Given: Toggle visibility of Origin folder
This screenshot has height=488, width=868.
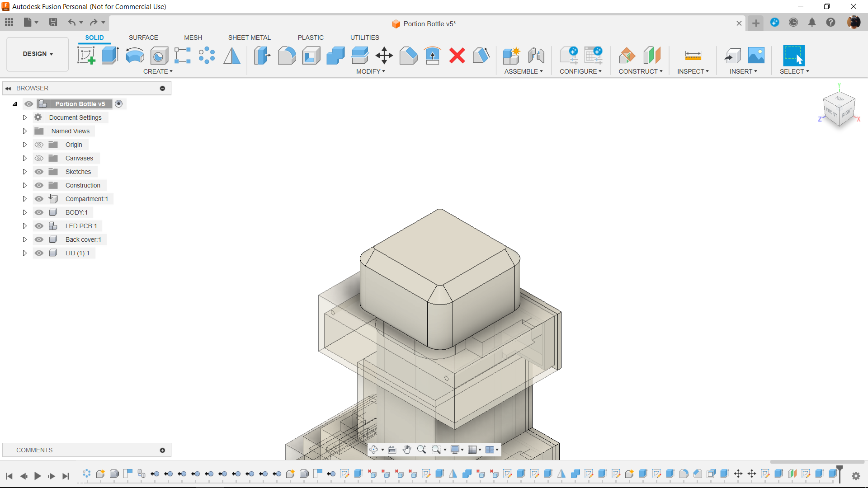Looking at the screenshot, I should tap(39, 145).
